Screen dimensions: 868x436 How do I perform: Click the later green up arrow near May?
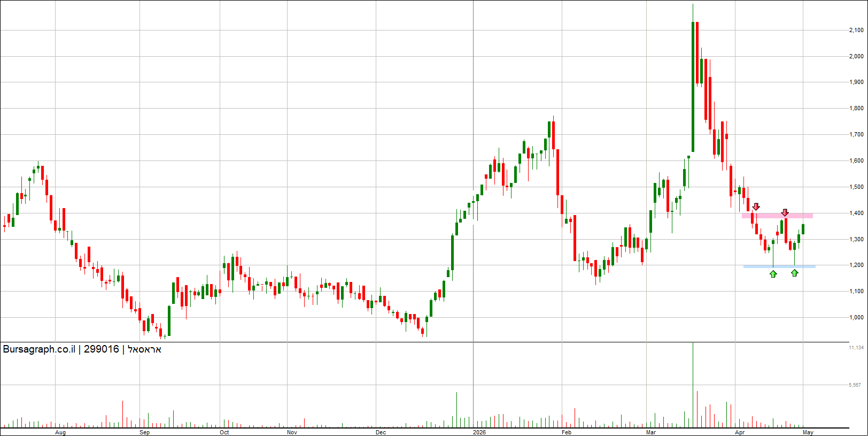click(x=795, y=273)
